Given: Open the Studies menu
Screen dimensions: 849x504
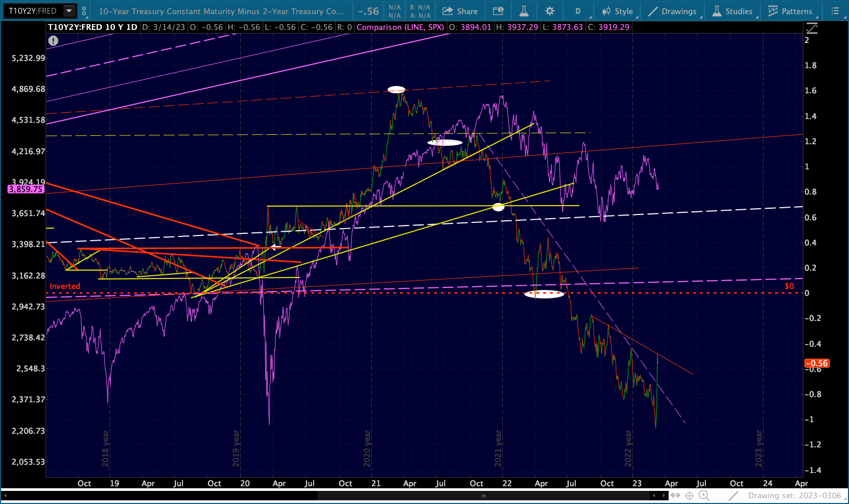Looking at the screenshot, I should [x=733, y=11].
